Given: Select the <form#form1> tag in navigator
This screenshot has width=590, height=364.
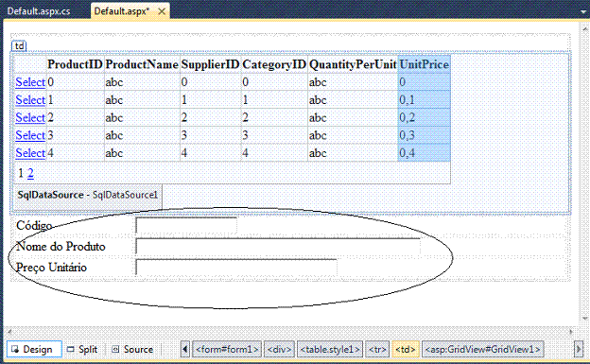Looking at the screenshot, I should [227, 349].
